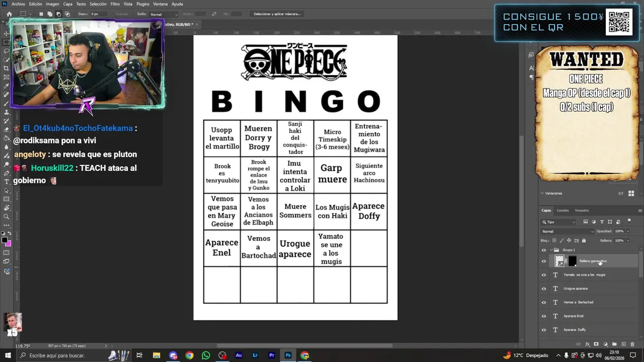Select the Pen tool
Image resolution: width=644 pixels, height=362 pixels.
[6, 173]
